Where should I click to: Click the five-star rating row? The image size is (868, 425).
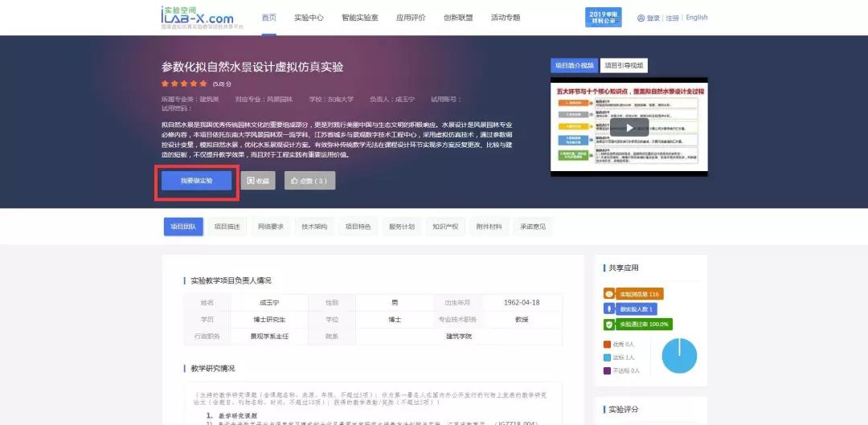coord(184,84)
